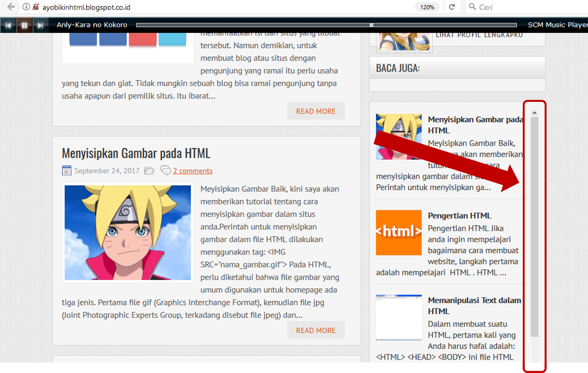Skip to next track in SCM player
Image resolution: width=588 pixels, height=373 pixels.
pos(40,25)
